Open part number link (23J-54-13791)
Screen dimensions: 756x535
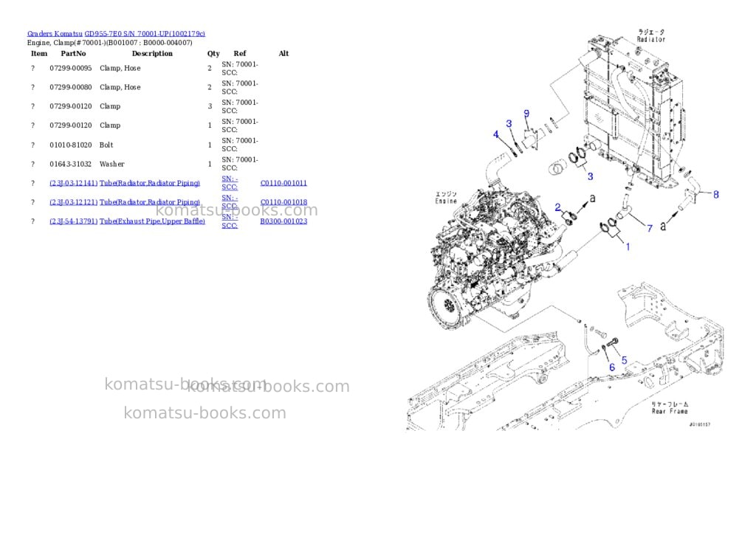pos(73,221)
